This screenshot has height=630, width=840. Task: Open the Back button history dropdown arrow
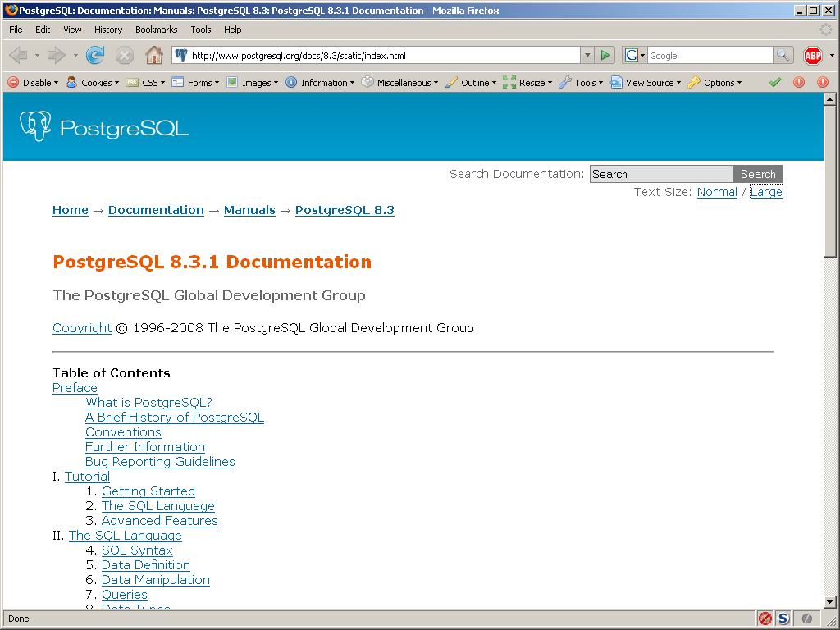click(37, 55)
